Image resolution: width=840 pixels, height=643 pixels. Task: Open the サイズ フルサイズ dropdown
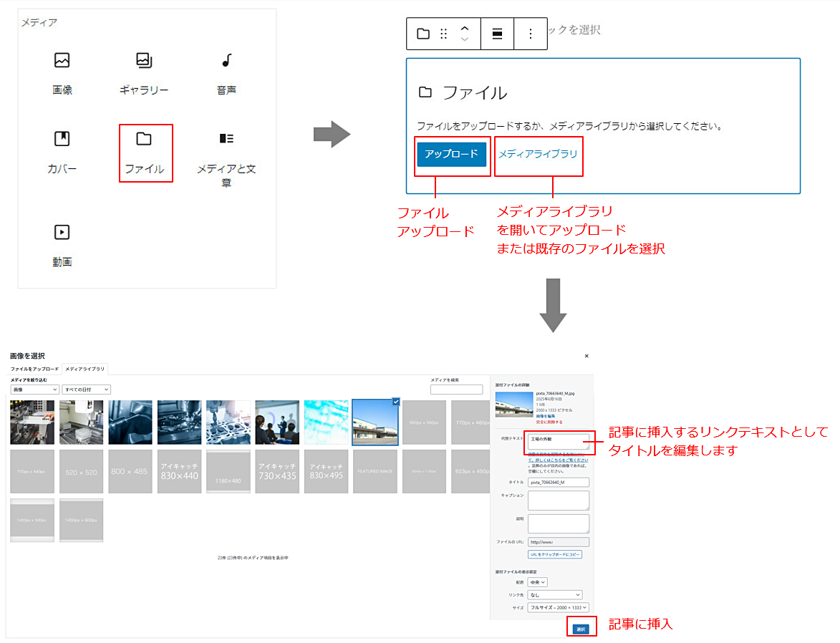pyautogui.click(x=559, y=608)
